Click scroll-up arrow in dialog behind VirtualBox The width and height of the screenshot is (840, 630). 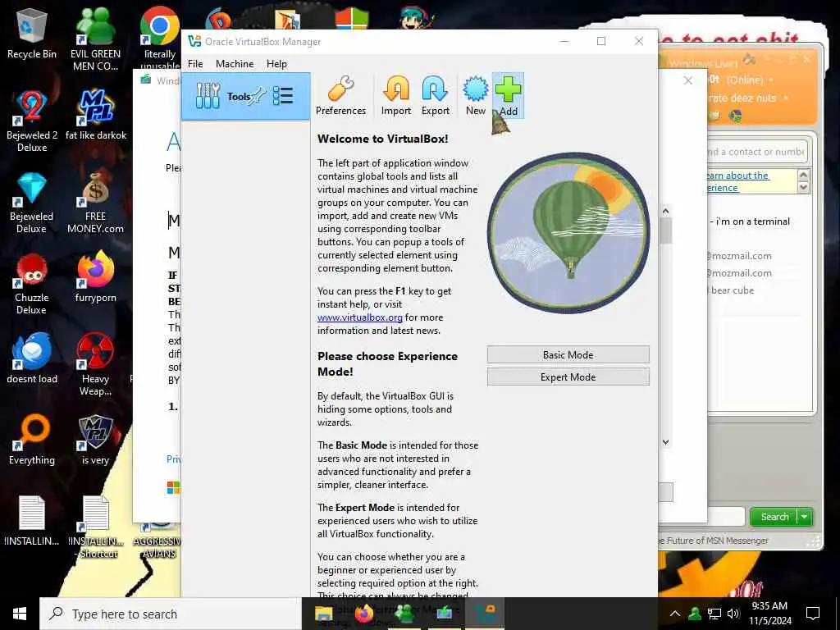point(665,211)
